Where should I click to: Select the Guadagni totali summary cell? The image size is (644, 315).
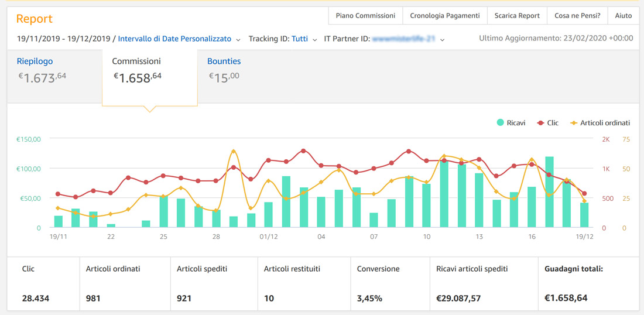pyautogui.click(x=588, y=283)
